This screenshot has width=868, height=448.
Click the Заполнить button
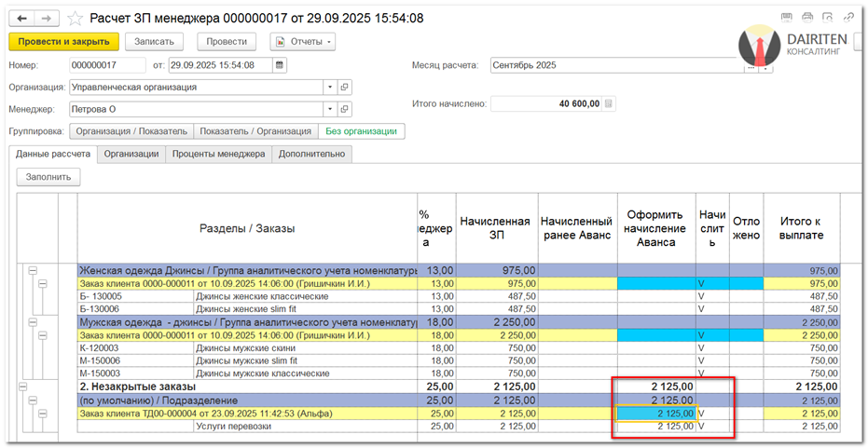48,178
